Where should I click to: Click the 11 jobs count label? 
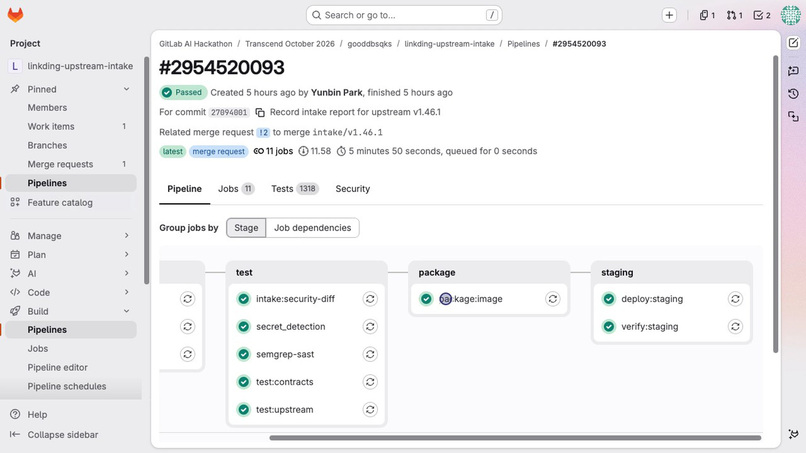273,151
